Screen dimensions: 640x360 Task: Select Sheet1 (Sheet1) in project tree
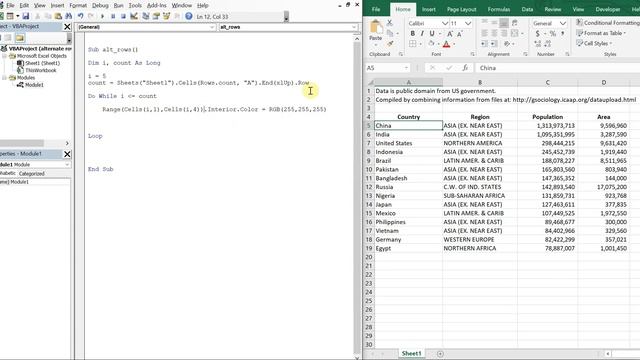point(42,63)
